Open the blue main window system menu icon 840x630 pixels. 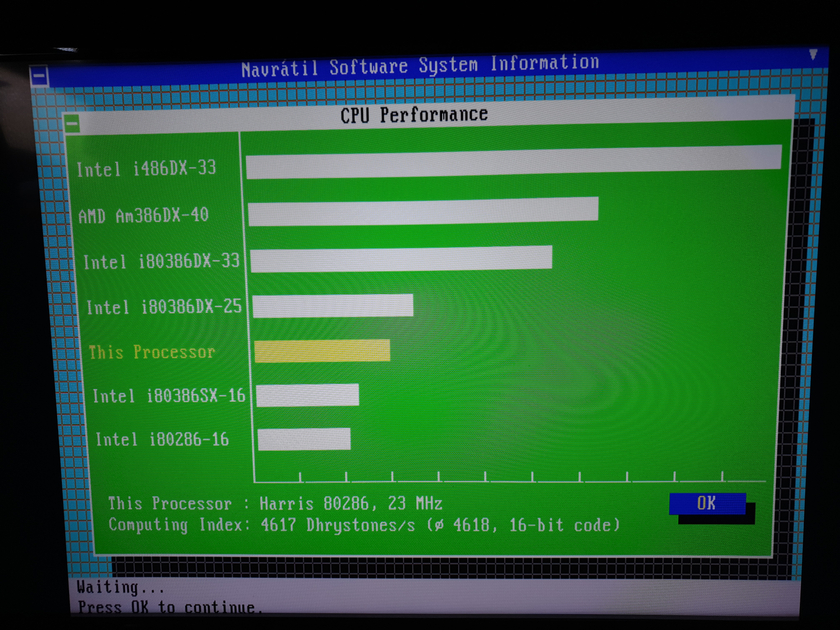pos(40,76)
